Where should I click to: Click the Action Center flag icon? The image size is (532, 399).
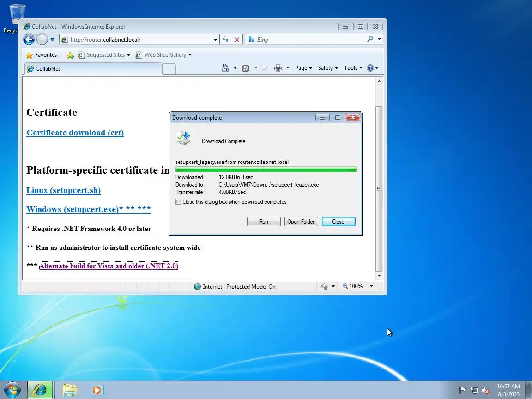463,390
